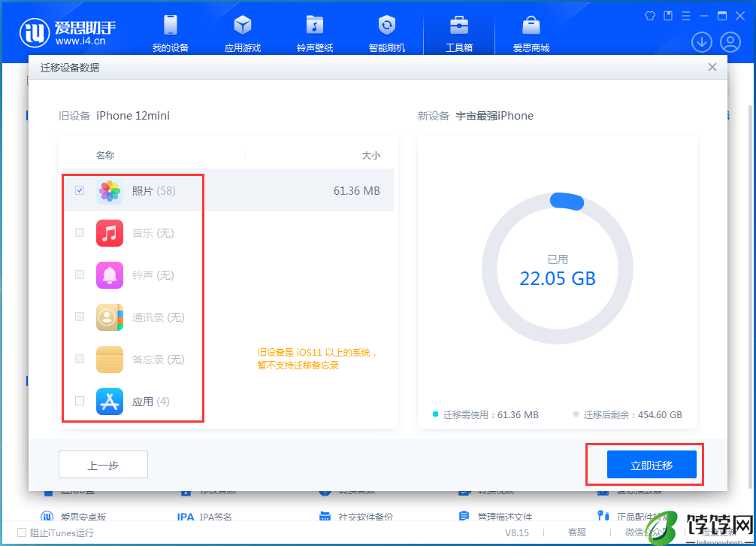Uncheck the 照片 (58) checkbox
The height and width of the screenshot is (546, 756).
pyautogui.click(x=80, y=190)
